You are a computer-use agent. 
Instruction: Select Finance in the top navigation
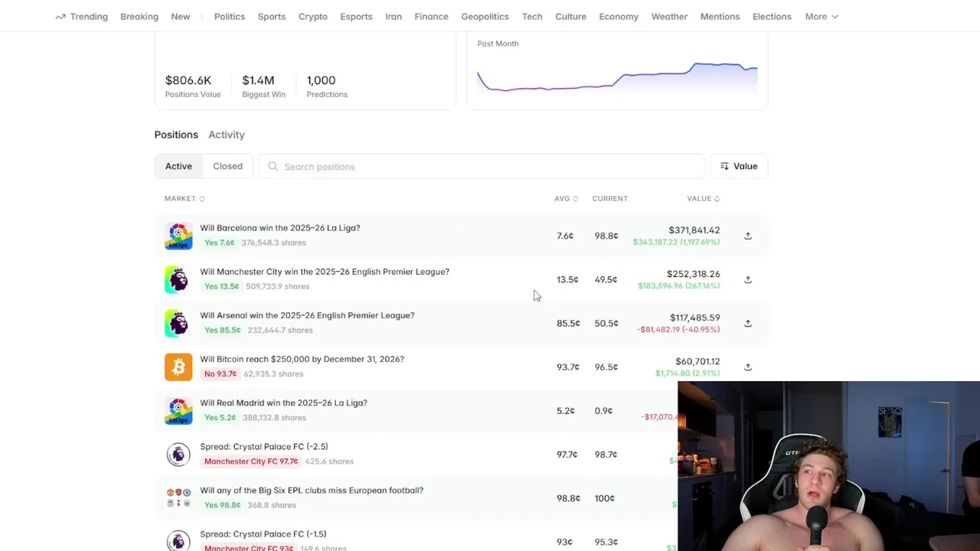pos(432,16)
